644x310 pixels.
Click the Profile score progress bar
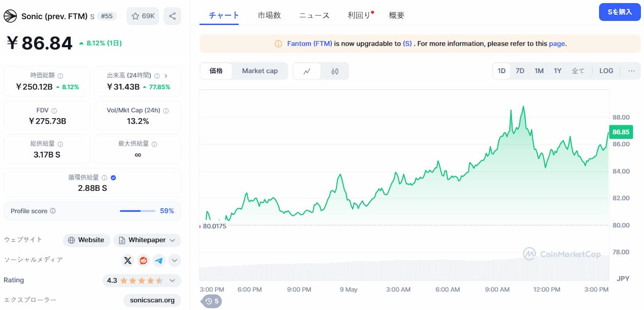click(x=137, y=211)
